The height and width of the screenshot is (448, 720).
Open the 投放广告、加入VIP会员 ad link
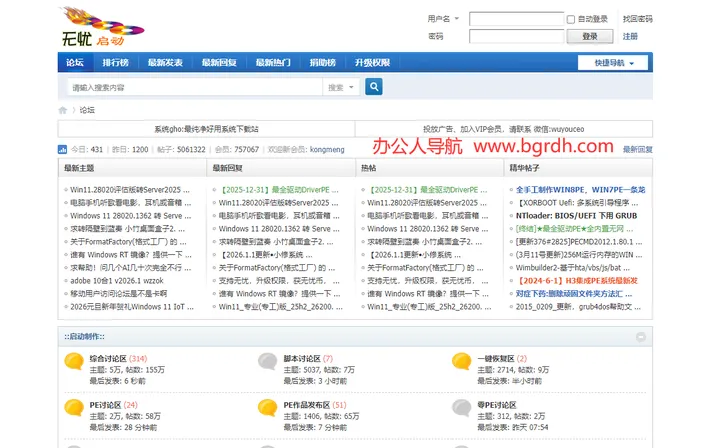504,129
